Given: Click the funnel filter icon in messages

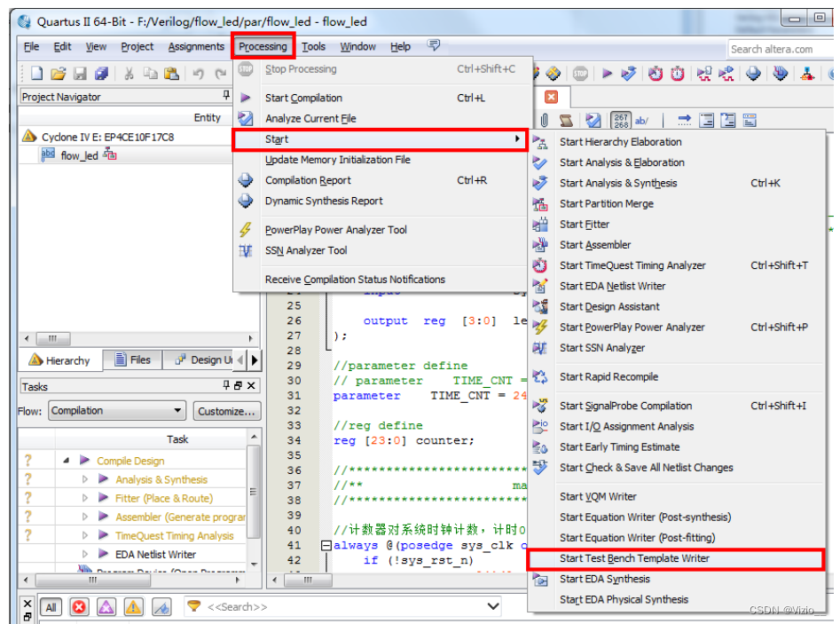Looking at the screenshot, I should [x=194, y=606].
